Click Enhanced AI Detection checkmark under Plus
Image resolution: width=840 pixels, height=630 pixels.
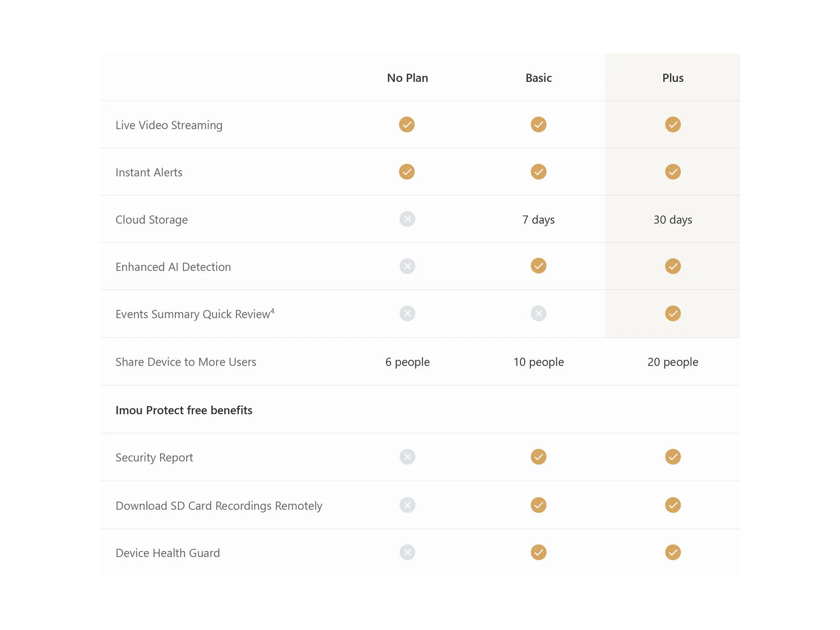coord(673,266)
